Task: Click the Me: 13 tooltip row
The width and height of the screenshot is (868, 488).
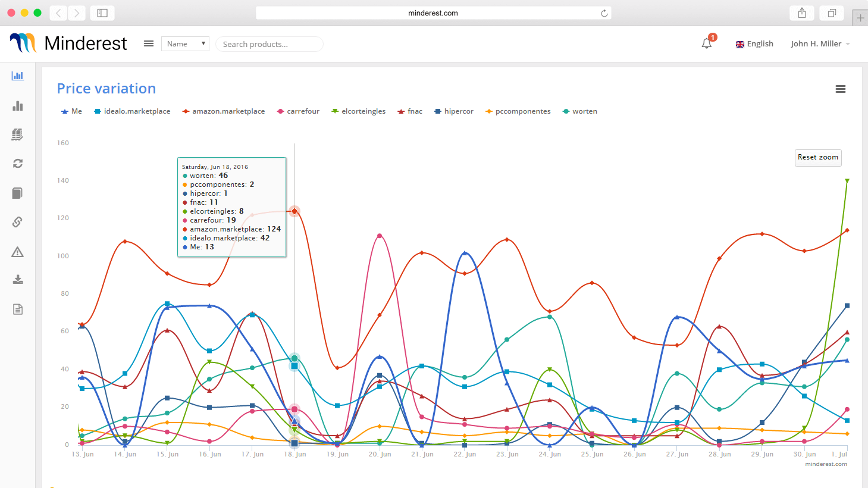Action: (198, 247)
